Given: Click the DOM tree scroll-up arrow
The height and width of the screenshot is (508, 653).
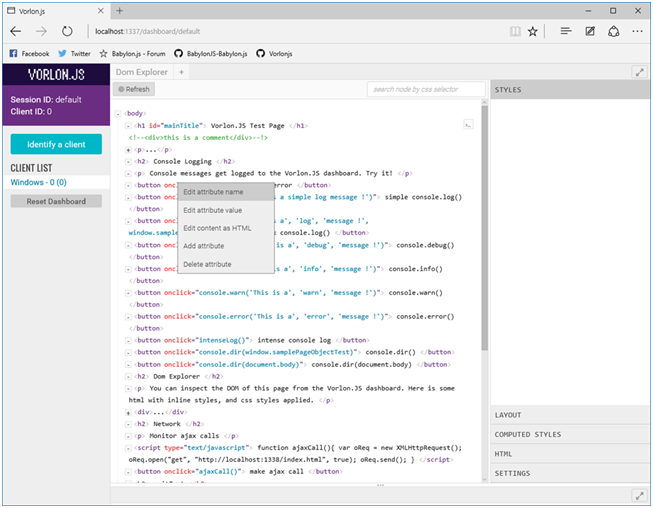Looking at the screenshot, I should 484,102.
